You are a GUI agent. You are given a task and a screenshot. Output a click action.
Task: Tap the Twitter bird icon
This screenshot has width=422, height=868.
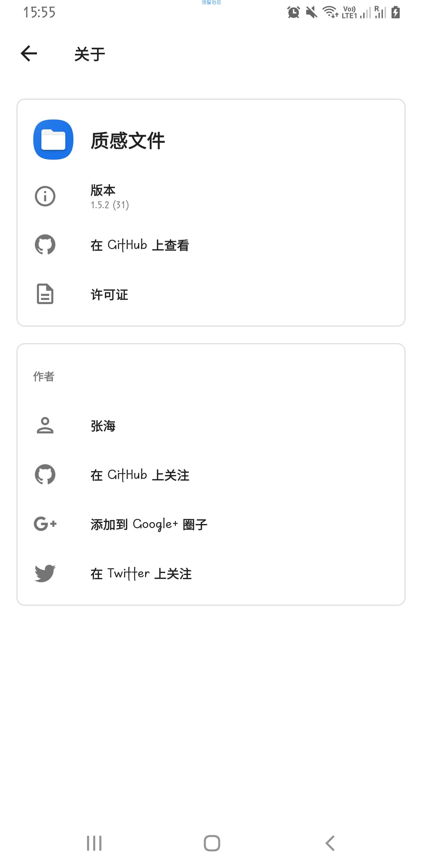(45, 573)
